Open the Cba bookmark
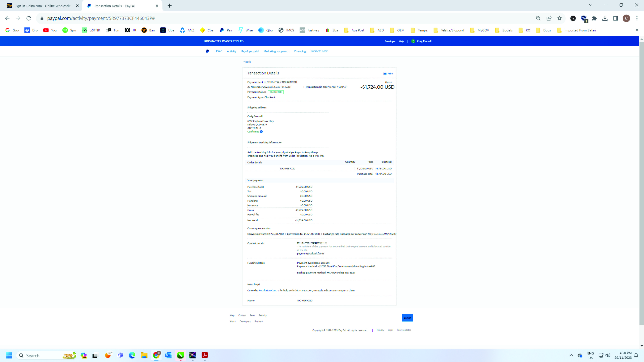The height and width of the screenshot is (362, 644). [x=207, y=30]
